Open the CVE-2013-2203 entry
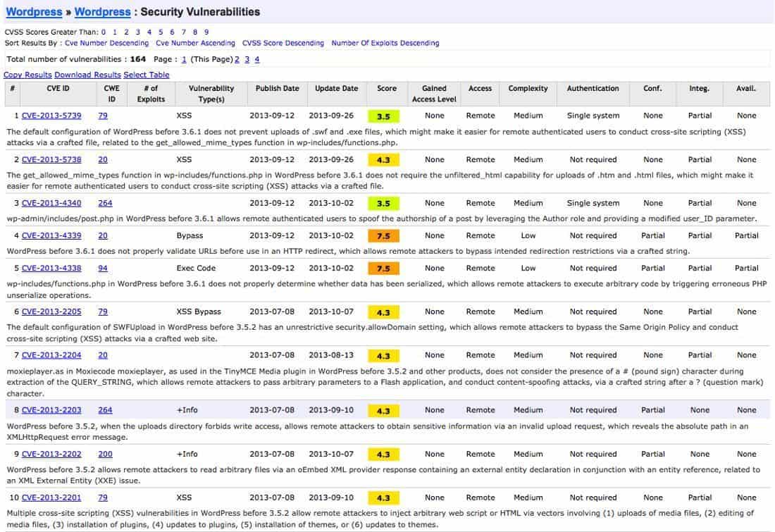The height and width of the screenshot is (532, 775). 51,410
